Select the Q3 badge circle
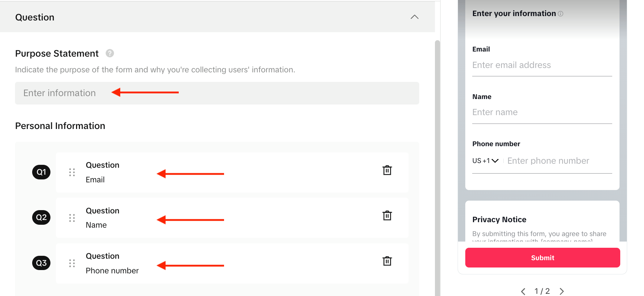 click(x=41, y=263)
